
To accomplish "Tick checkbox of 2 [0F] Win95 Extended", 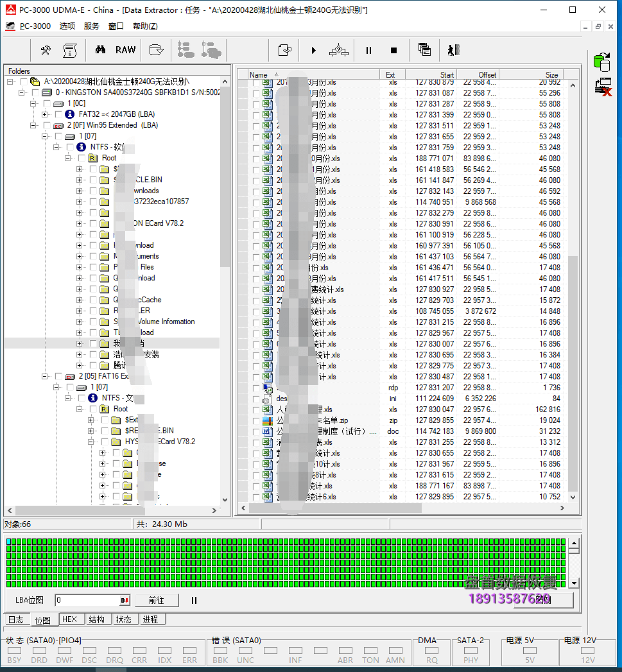I will coord(47,126).
